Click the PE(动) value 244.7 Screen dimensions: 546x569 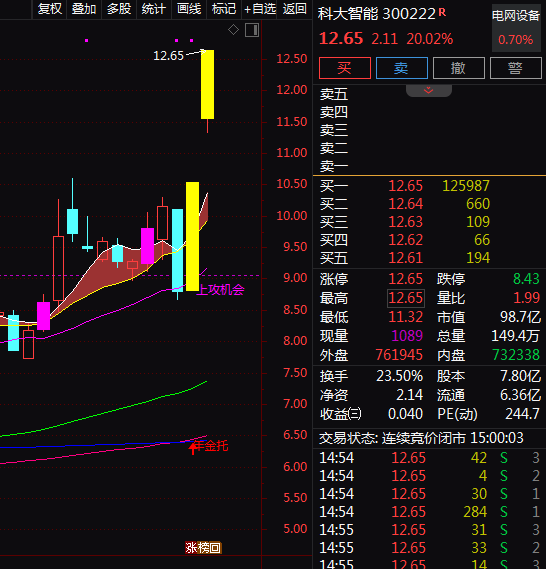point(522,414)
